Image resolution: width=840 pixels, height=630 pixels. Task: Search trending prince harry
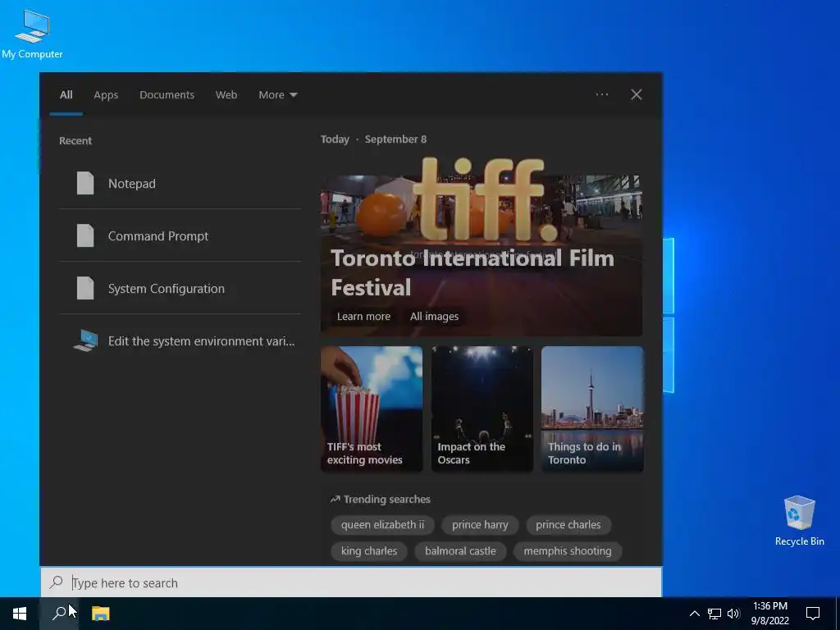click(479, 524)
